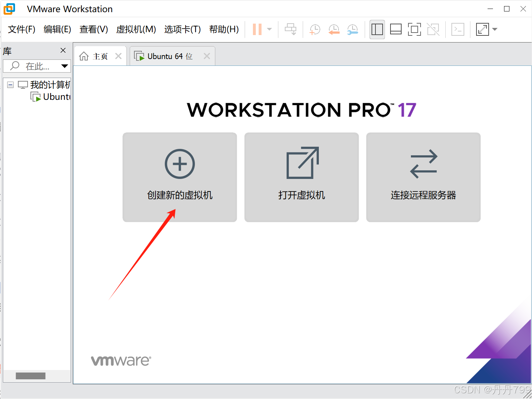This screenshot has height=399, width=532.
Task: Click the home icon on the 主页 tab
Action: (84, 56)
